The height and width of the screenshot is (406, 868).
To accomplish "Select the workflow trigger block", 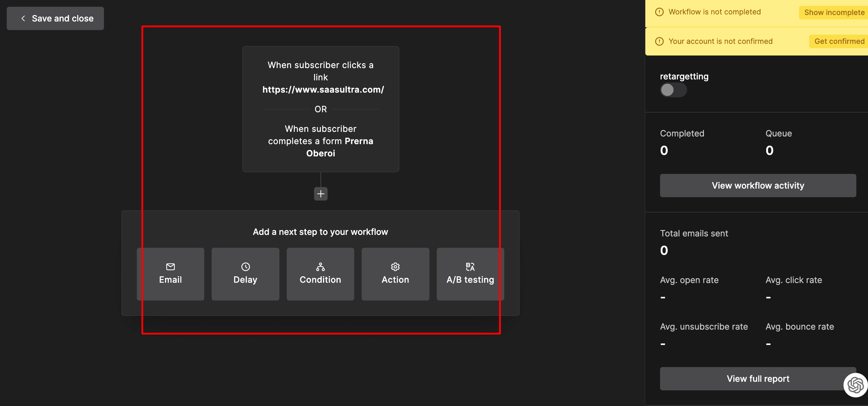I will [x=321, y=109].
